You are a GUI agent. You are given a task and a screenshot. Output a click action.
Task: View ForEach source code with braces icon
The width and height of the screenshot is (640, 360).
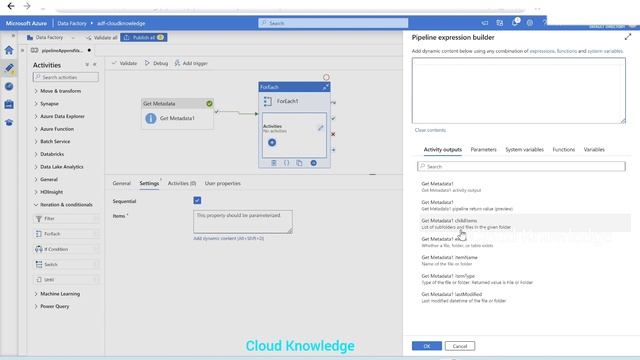[287, 163]
